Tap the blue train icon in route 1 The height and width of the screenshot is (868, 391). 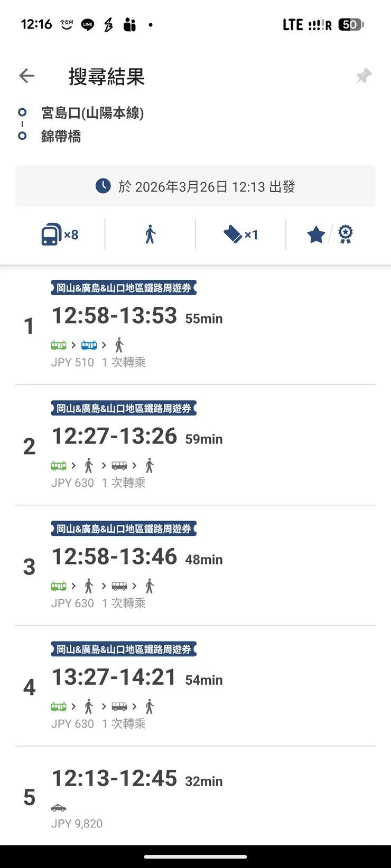pos(89,345)
